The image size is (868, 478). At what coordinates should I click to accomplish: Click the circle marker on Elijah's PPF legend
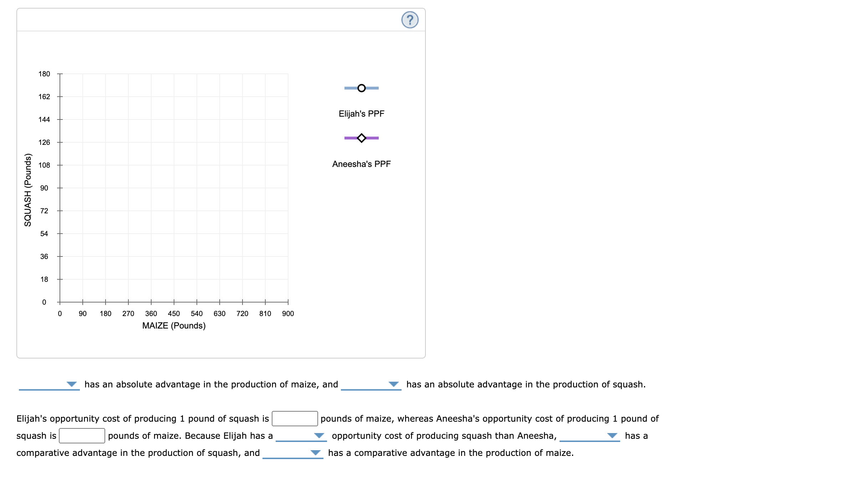(x=361, y=88)
